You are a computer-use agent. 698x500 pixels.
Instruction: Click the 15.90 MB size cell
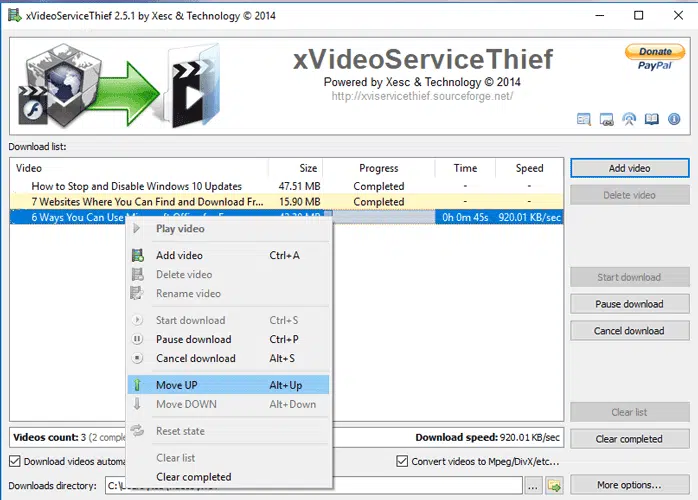(x=299, y=202)
